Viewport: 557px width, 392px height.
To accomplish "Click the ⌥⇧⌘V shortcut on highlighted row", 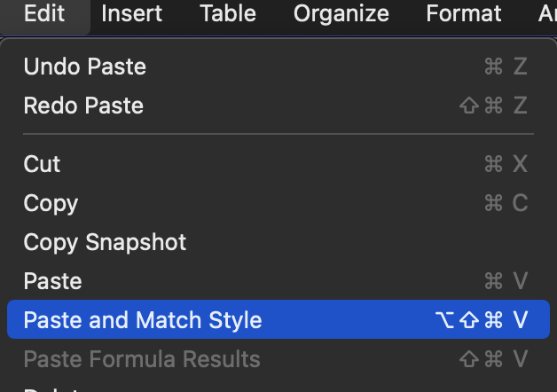I will pyautogui.click(x=482, y=320).
